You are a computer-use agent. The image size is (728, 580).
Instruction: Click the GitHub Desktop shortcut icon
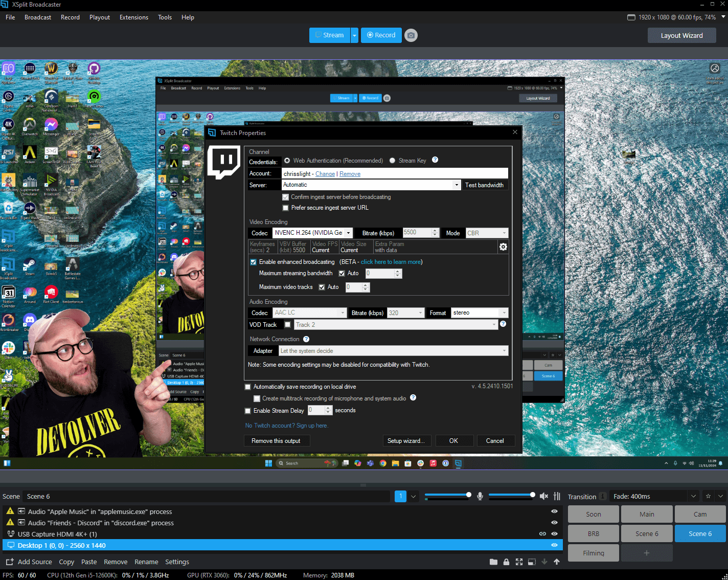(x=94, y=71)
